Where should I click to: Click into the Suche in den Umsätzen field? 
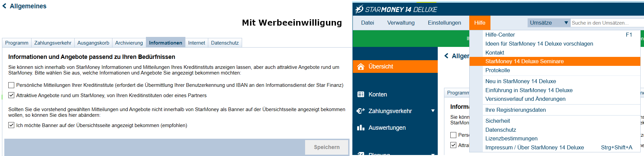(x=607, y=23)
